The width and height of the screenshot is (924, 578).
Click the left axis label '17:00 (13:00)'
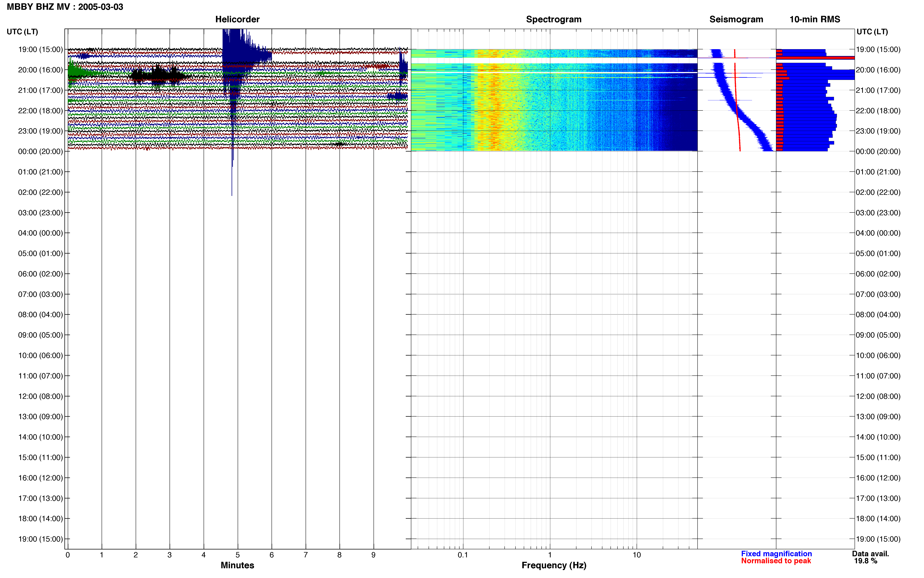(41, 498)
